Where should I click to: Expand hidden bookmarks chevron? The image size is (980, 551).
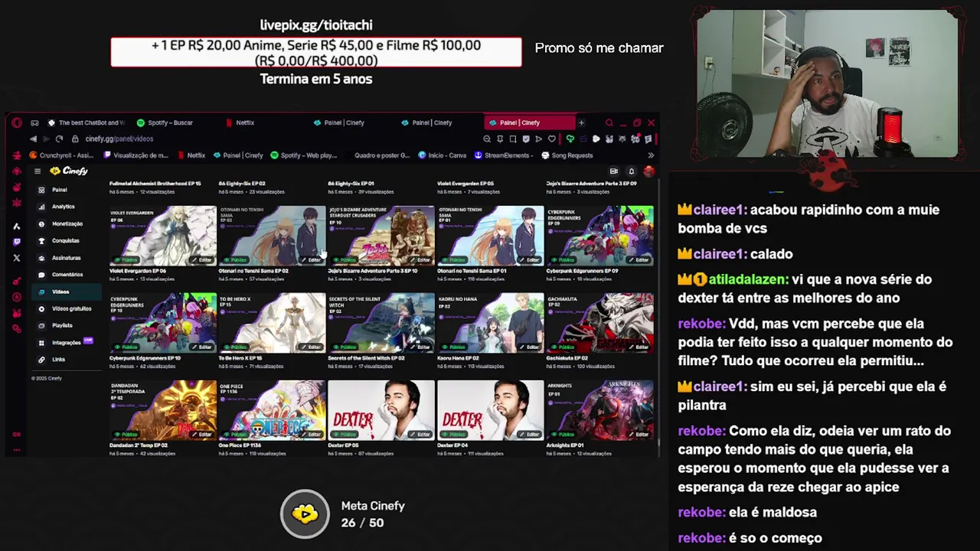point(651,155)
